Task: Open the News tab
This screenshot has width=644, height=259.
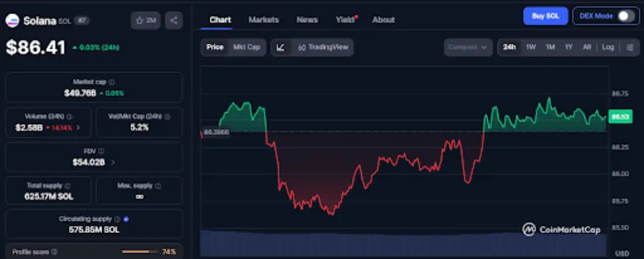Action: click(307, 20)
